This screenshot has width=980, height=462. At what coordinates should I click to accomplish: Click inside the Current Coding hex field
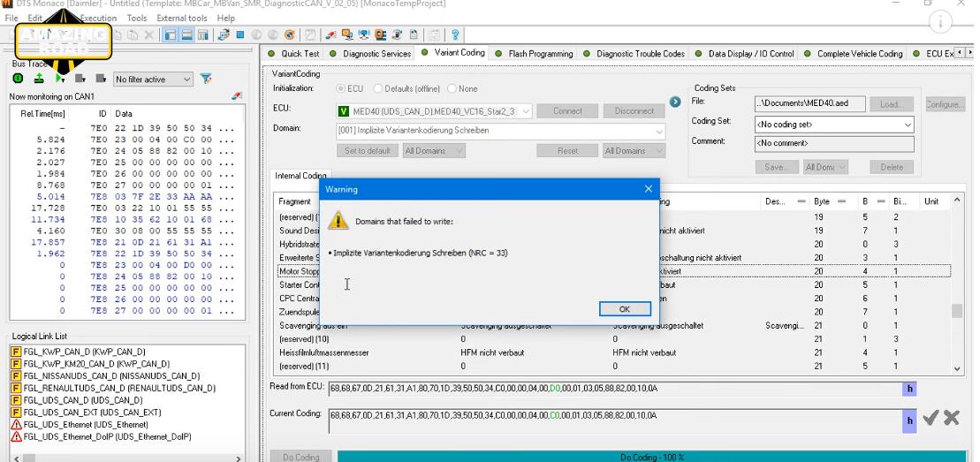click(x=615, y=420)
